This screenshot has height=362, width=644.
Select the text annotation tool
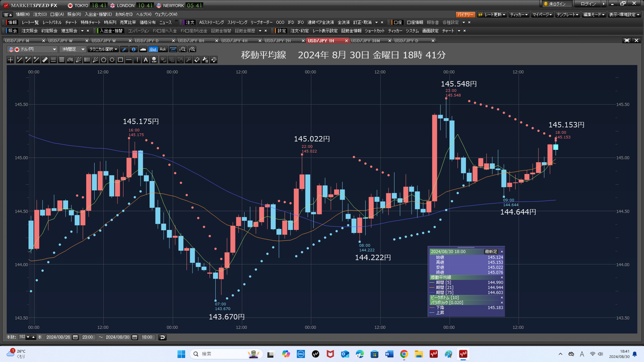(x=145, y=60)
